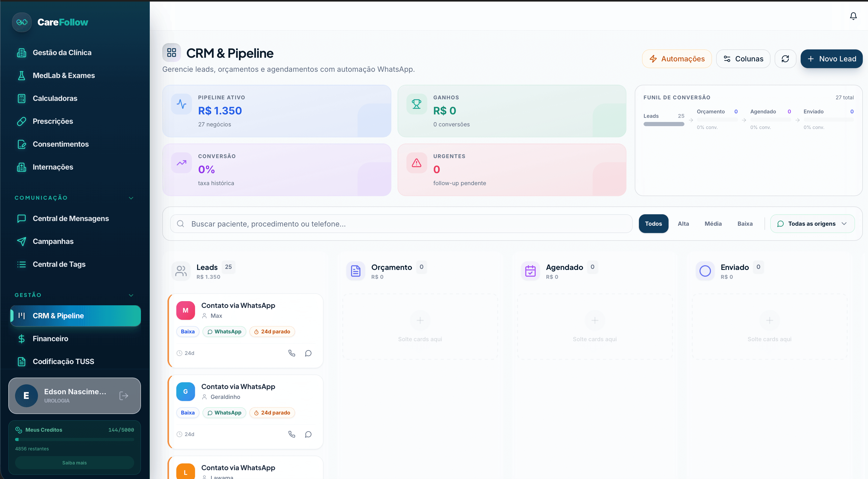This screenshot has width=868, height=479.
Task: Filter leads by Baixa priority
Action: (745, 224)
